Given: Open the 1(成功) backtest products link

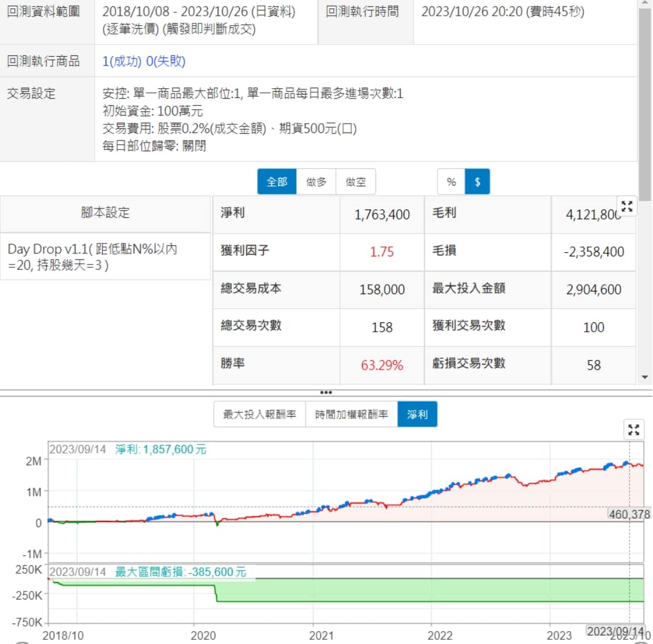Looking at the screenshot, I should coord(121,61).
